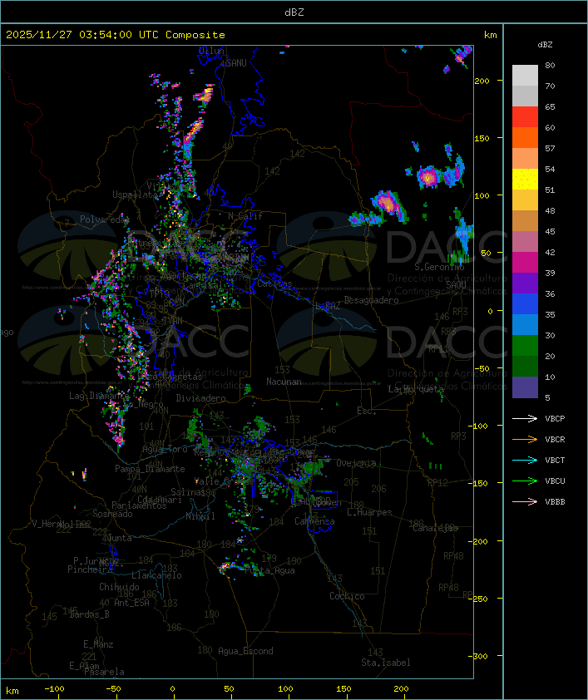This screenshot has width=588, height=700.
Task: Click the Ovejeria place label
Action: [x=356, y=463]
